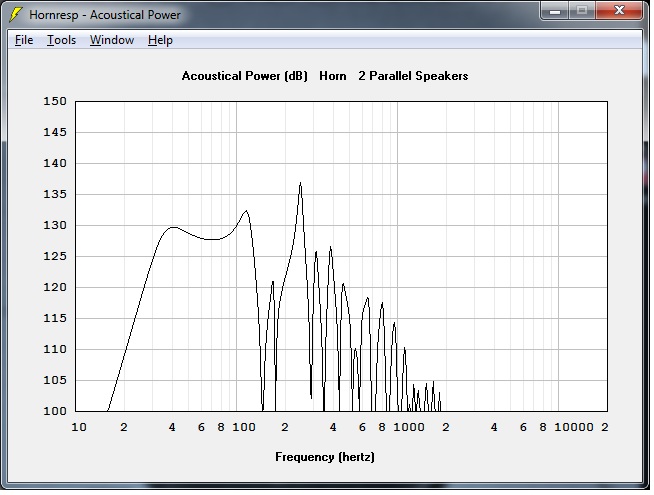Viewport: 654px width, 495px height.
Task: Click the 1000 frequency axis label
Action: (x=409, y=427)
